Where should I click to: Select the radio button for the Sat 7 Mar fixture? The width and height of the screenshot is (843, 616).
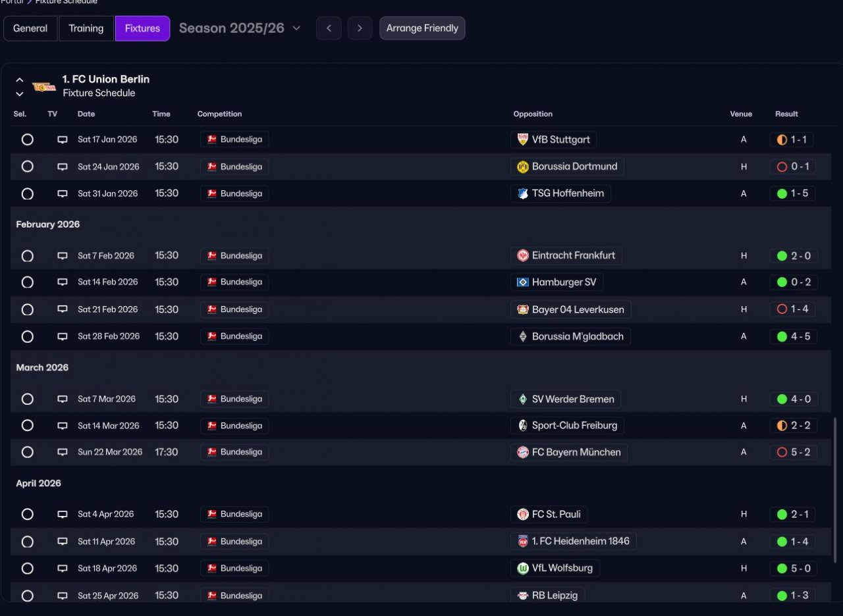(27, 399)
